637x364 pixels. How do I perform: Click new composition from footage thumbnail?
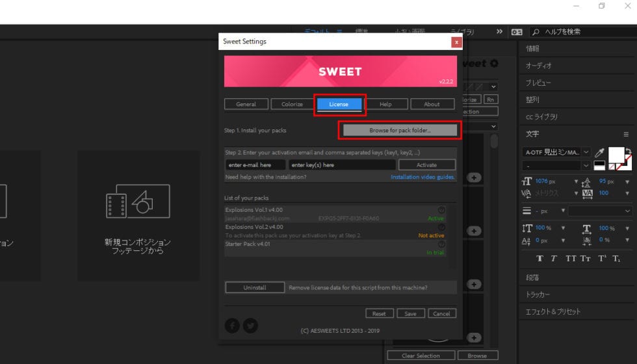(138, 216)
